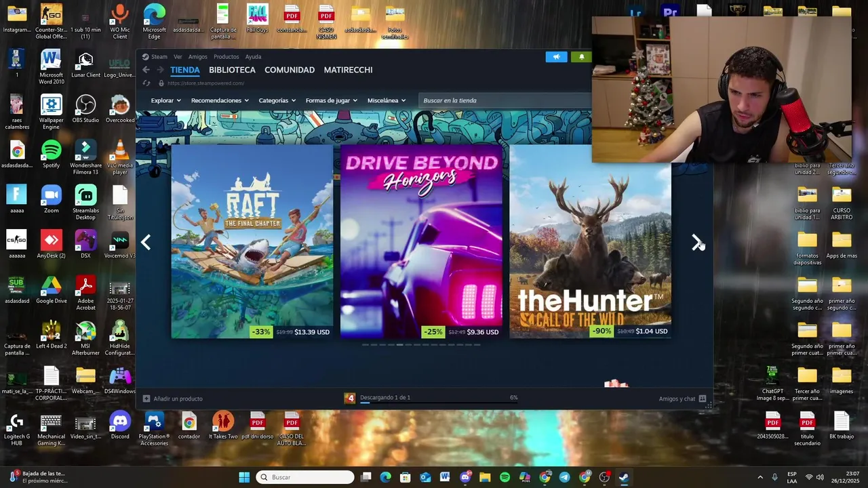Expand the Formas de jugar dropdown
Screen dimensions: 868x488
tap(332, 100)
